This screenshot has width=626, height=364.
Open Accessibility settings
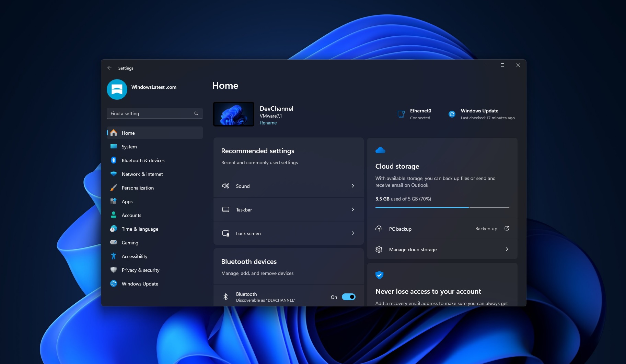coord(155,256)
